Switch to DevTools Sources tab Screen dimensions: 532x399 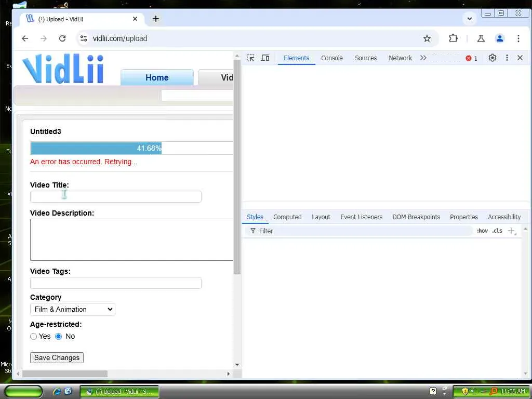point(366,58)
